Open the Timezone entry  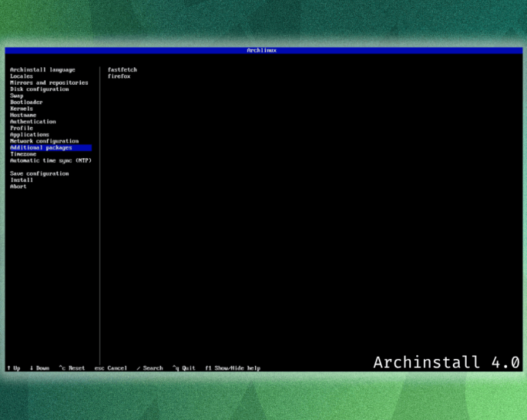tap(23, 154)
